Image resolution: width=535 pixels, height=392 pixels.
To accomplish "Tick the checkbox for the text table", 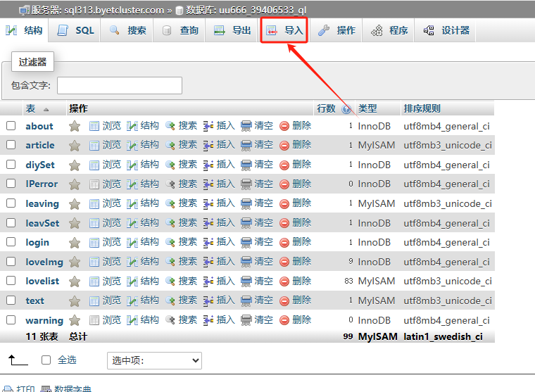I will [11, 301].
